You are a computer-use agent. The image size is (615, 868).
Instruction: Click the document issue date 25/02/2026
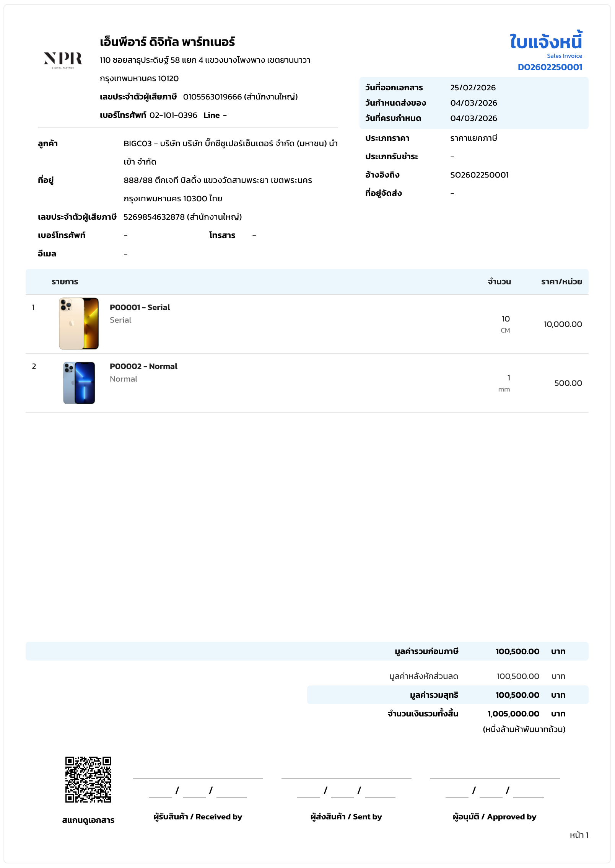pyautogui.click(x=473, y=88)
